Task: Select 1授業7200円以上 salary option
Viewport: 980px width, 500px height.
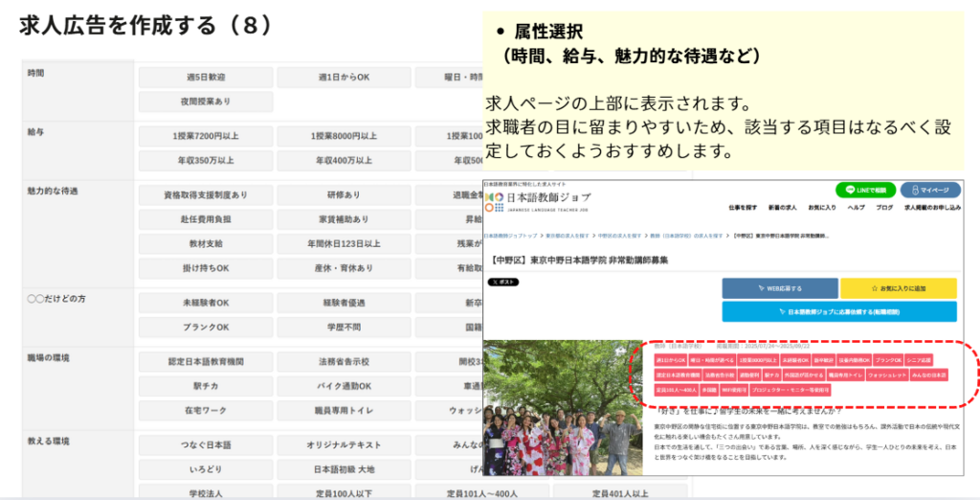Action: [x=205, y=136]
